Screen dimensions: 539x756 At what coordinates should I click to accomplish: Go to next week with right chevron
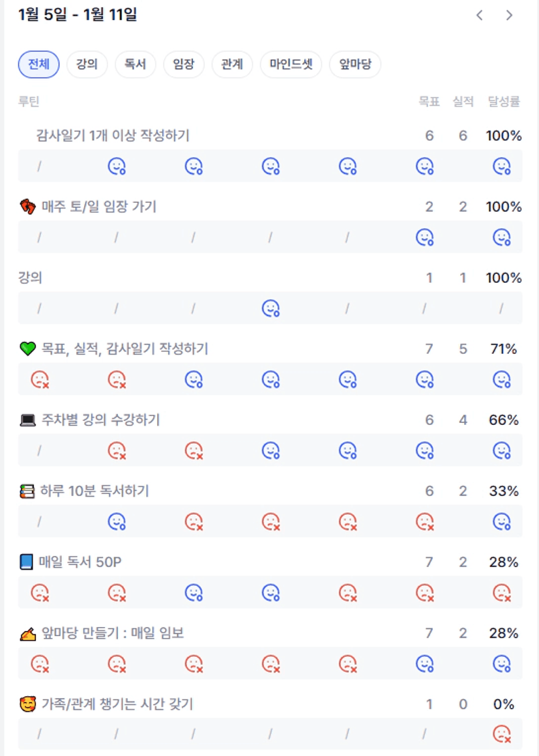point(510,15)
